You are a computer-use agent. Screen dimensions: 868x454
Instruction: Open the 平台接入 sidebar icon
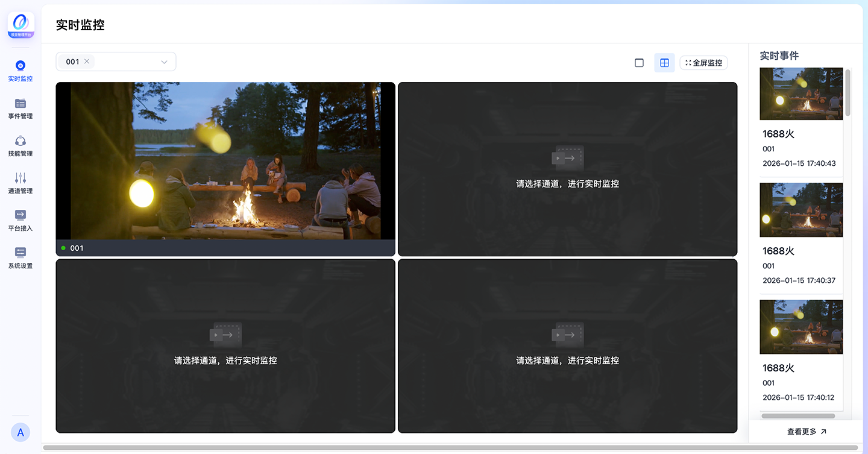20,215
